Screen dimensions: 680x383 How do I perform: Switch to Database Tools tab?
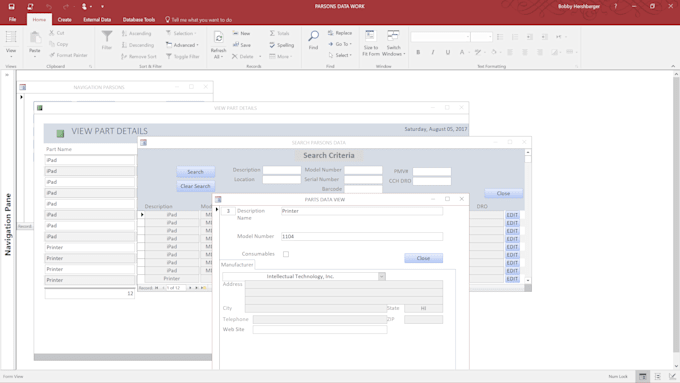point(139,20)
